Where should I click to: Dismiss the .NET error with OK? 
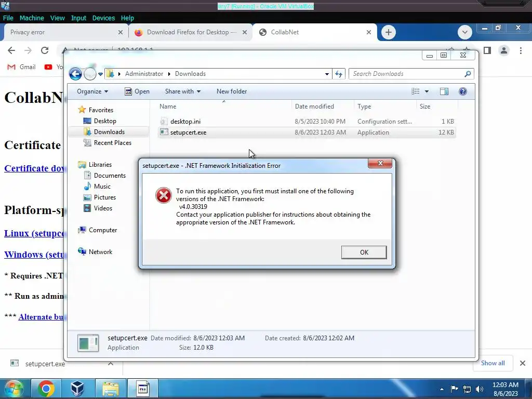click(x=364, y=252)
